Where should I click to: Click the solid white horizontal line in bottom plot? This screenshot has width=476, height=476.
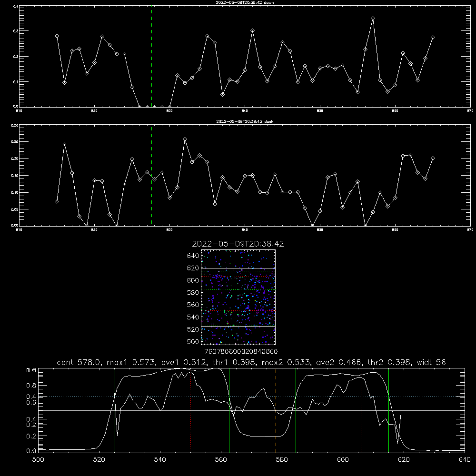point(251,410)
